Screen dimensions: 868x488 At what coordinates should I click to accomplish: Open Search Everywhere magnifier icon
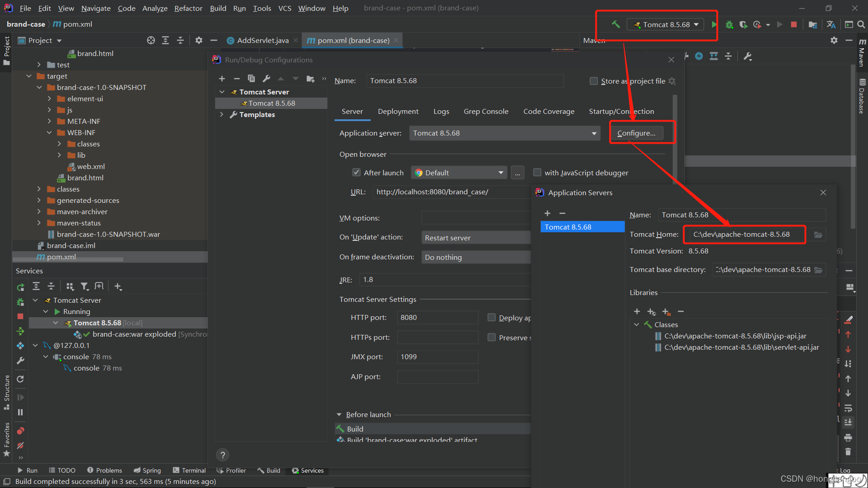861,24
